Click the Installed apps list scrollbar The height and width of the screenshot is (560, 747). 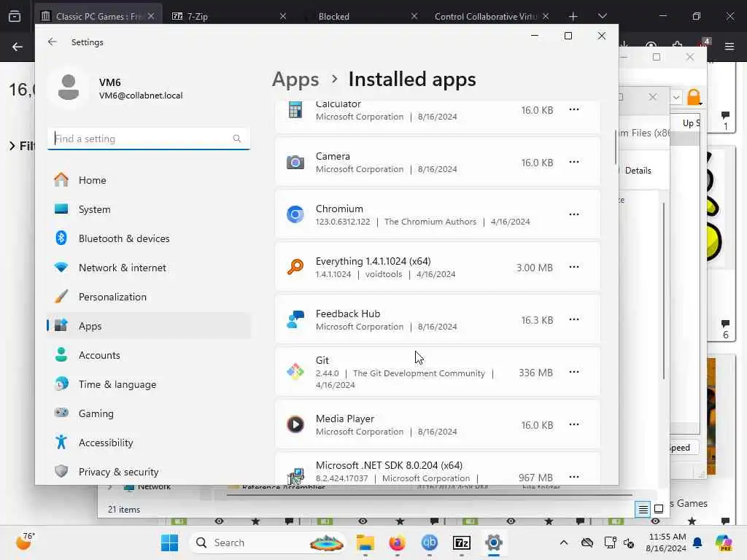616,147
